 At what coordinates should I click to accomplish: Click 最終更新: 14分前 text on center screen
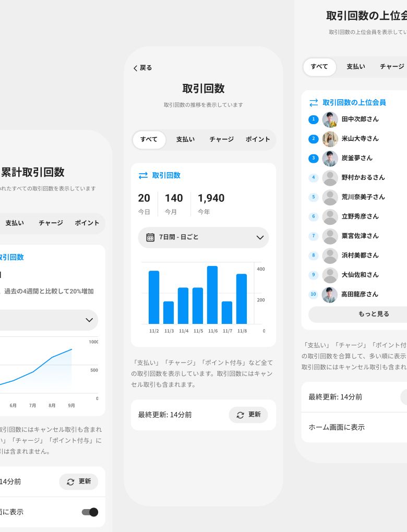pyautogui.click(x=165, y=415)
